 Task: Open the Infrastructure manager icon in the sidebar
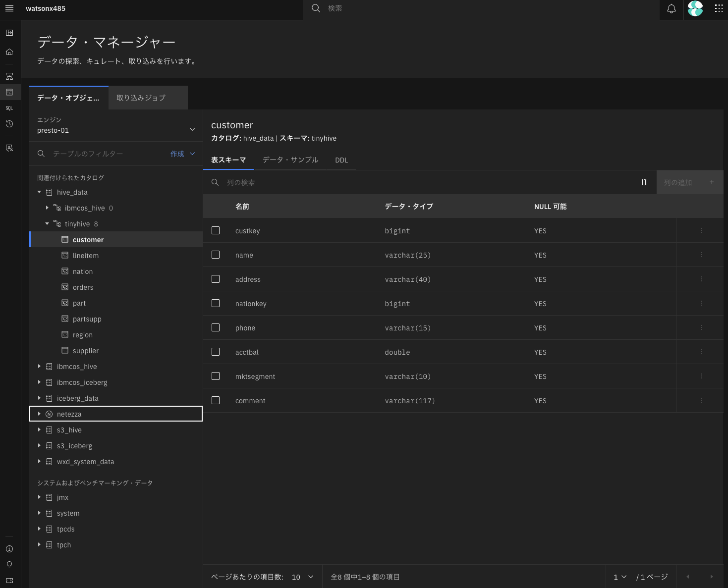(x=9, y=76)
